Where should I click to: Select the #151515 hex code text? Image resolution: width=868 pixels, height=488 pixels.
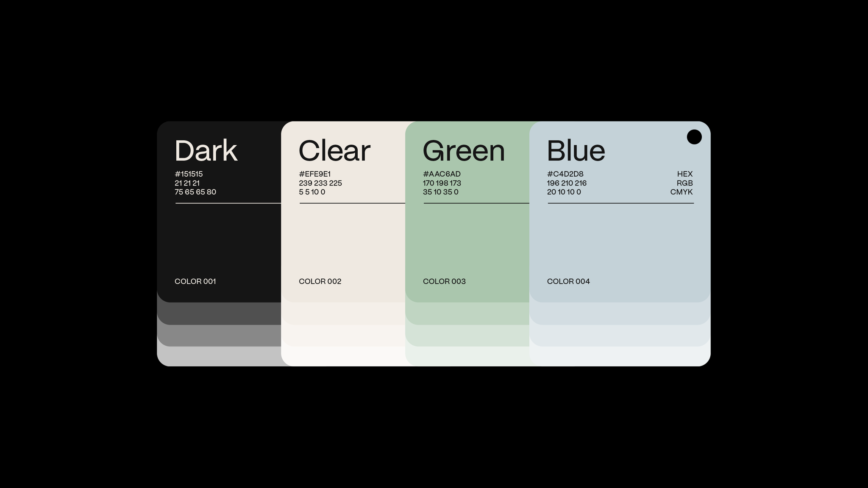click(189, 174)
